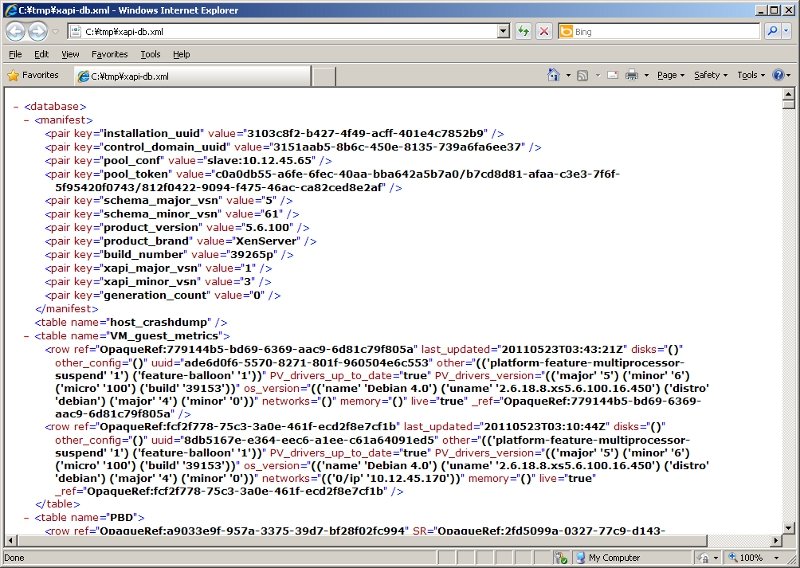800x568 pixels.
Task: Click the address bar showing C:\tmp\xapi-db.xml
Action: 283,32
